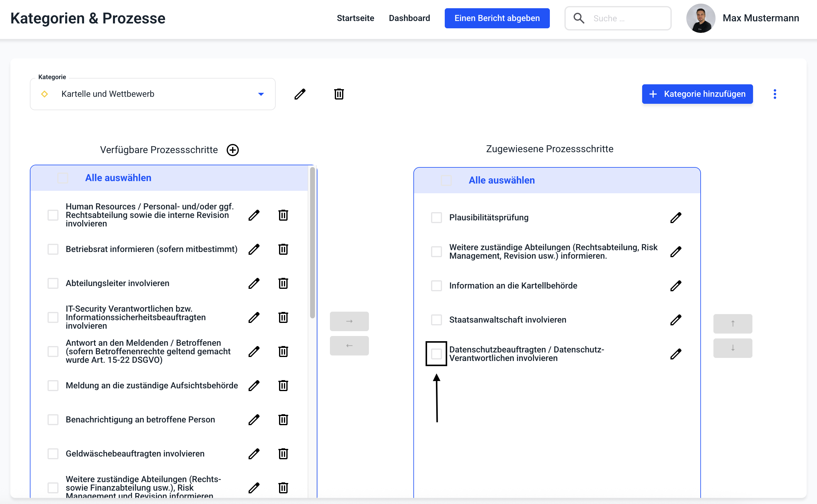Delete 'Abteilungsleiter involvieren' step via trash icon

tap(283, 283)
